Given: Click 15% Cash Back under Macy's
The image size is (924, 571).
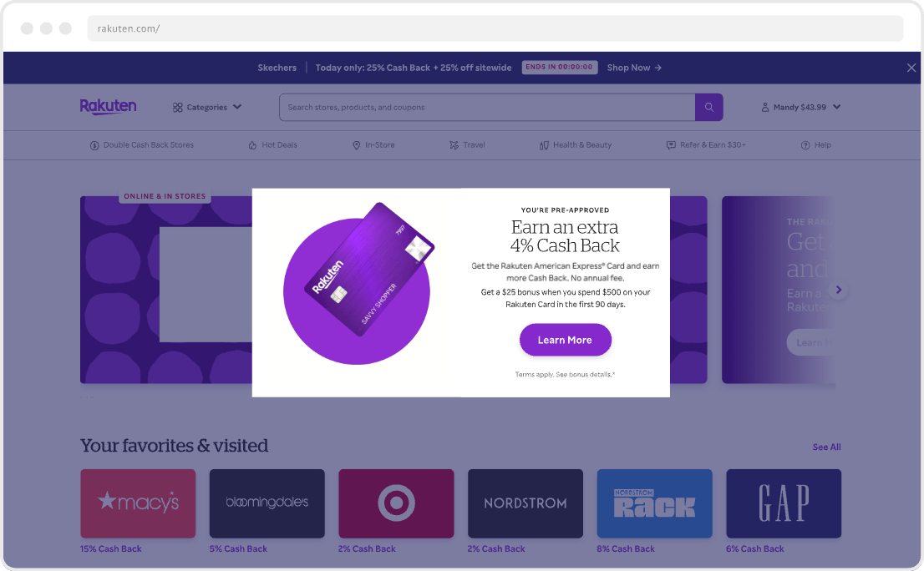Looking at the screenshot, I should [111, 548].
